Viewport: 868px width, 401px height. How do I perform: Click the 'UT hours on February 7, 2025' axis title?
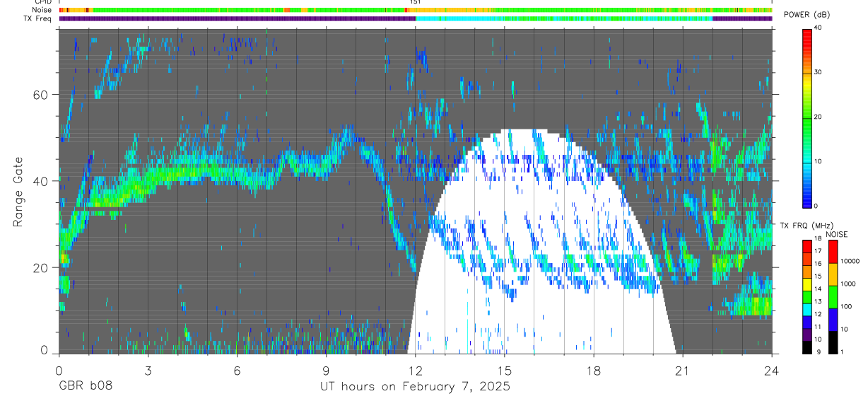coord(416,386)
